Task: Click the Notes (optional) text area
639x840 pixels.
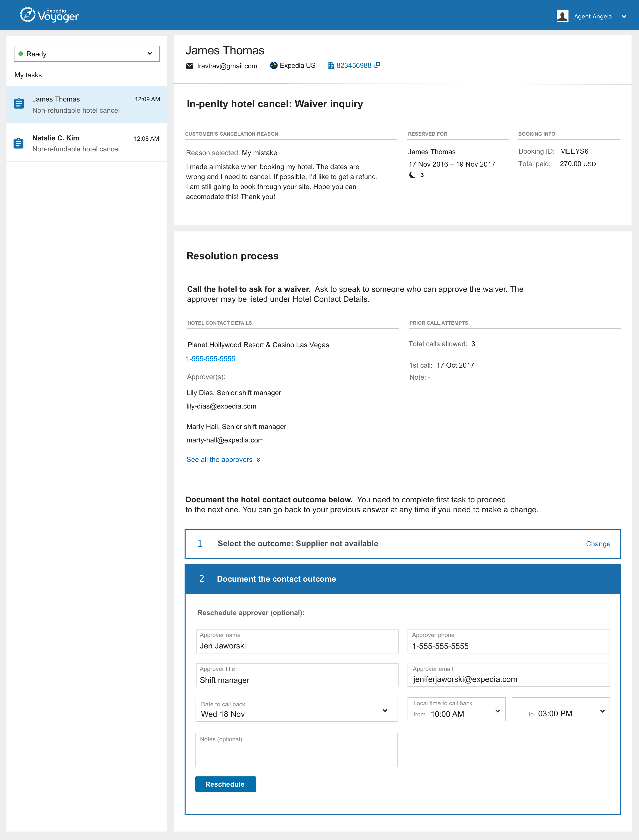Action: pyautogui.click(x=296, y=750)
